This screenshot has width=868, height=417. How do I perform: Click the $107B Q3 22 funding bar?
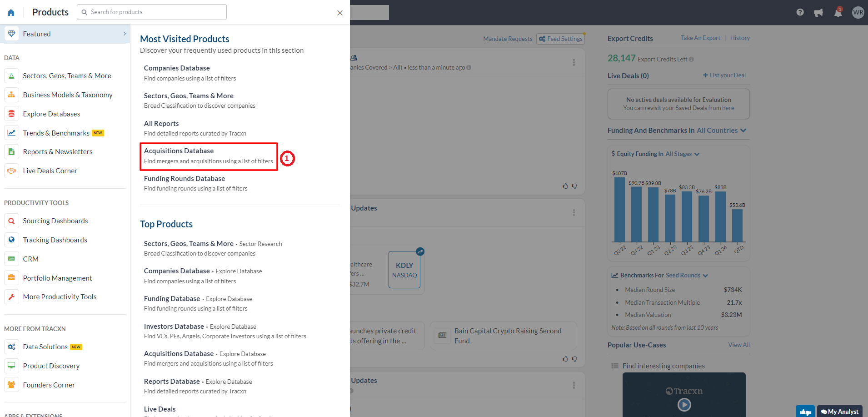coord(619,209)
